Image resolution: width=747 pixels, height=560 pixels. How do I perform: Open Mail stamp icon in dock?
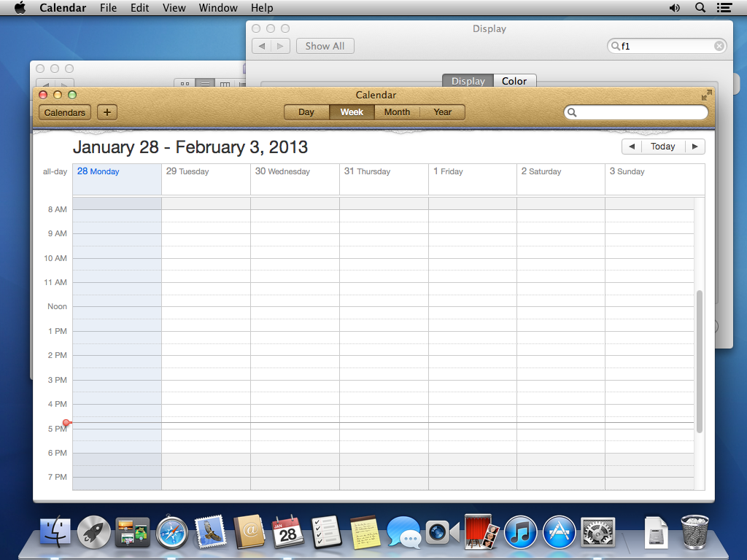coord(210,532)
